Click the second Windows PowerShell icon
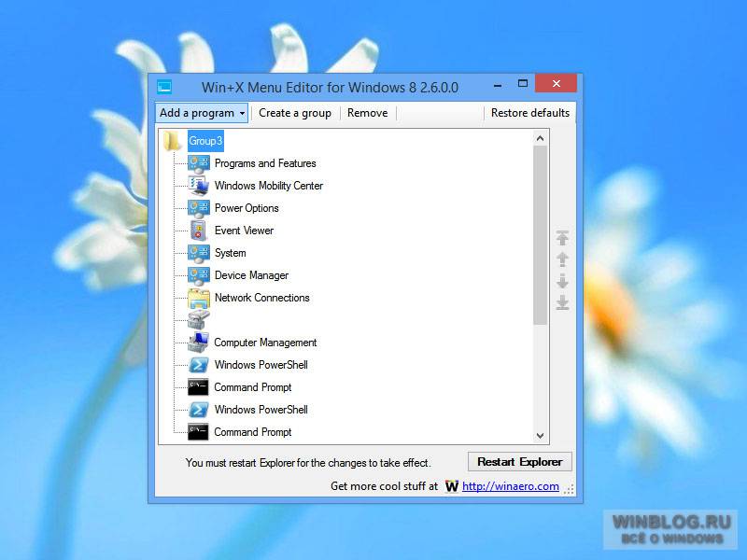This screenshot has width=747, height=560. tap(199, 410)
